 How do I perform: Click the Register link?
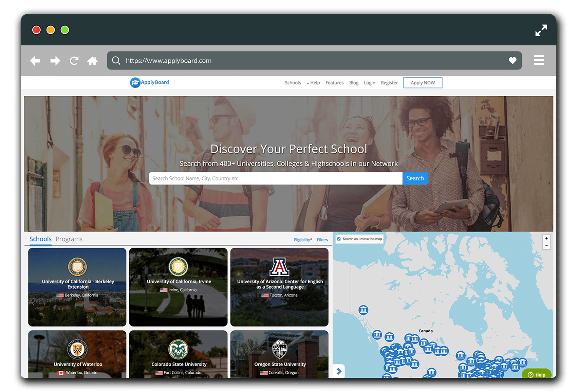(x=389, y=83)
